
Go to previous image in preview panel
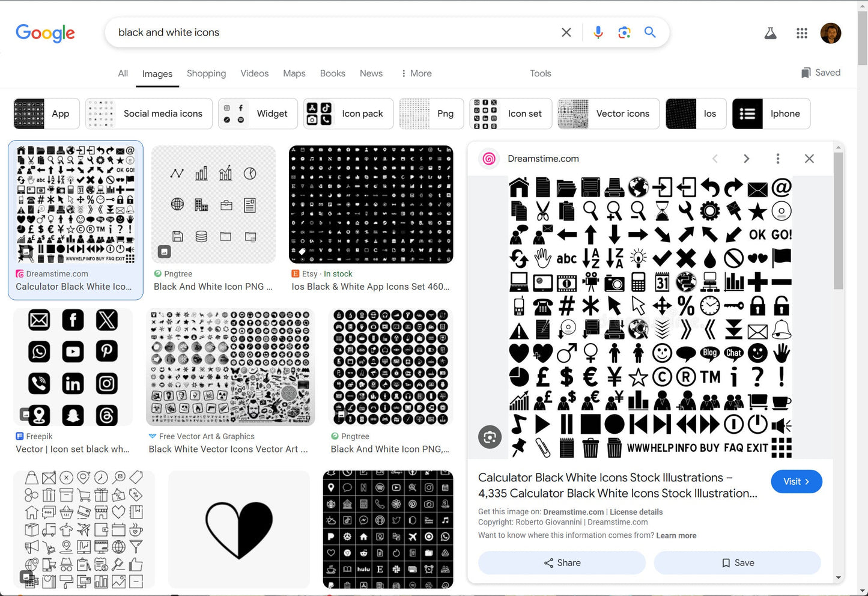(715, 159)
